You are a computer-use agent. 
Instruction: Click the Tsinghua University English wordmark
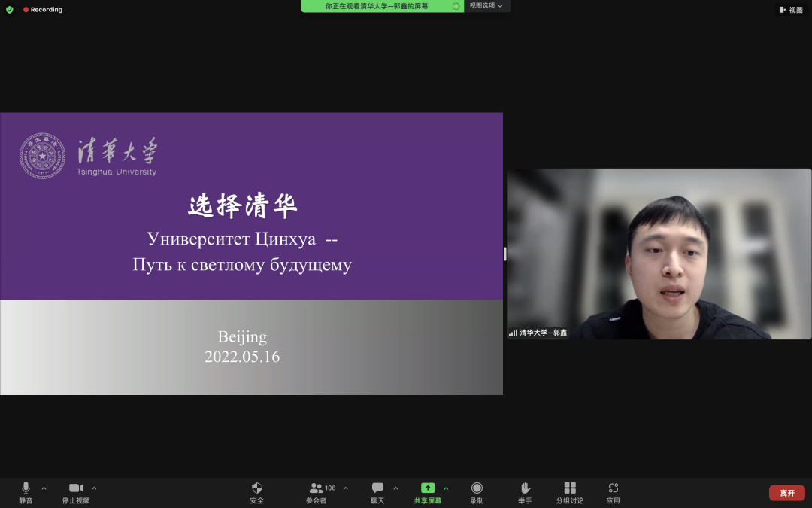pyautogui.click(x=117, y=172)
